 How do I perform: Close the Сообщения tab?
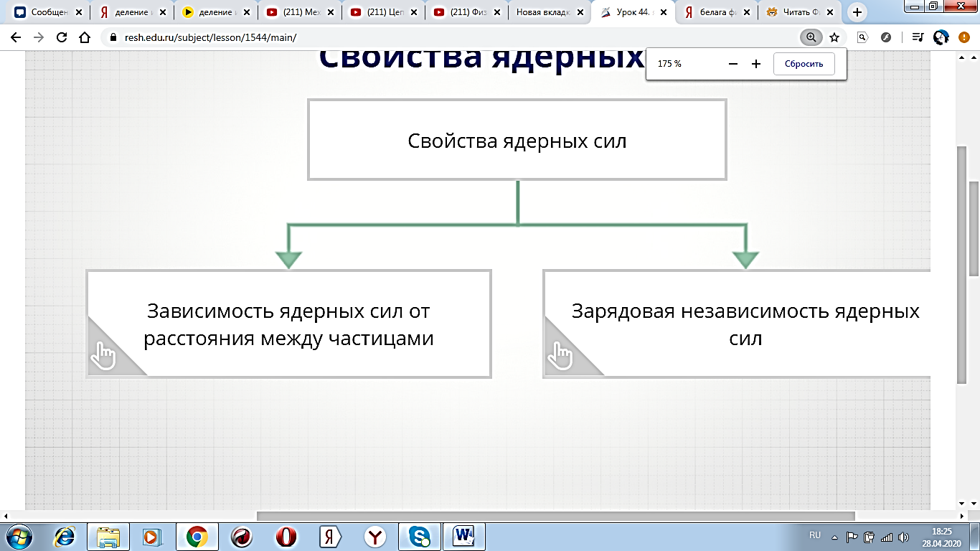(x=79, y=12)
